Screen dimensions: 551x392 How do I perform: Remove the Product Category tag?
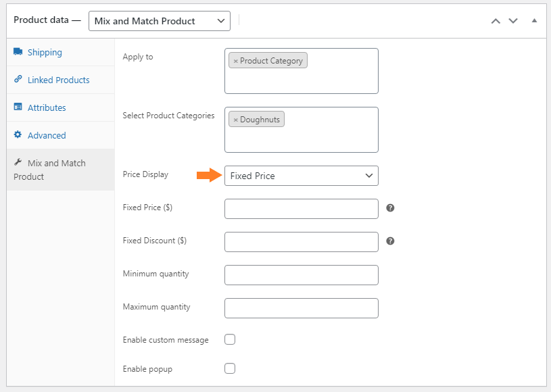tap(236, 61)
